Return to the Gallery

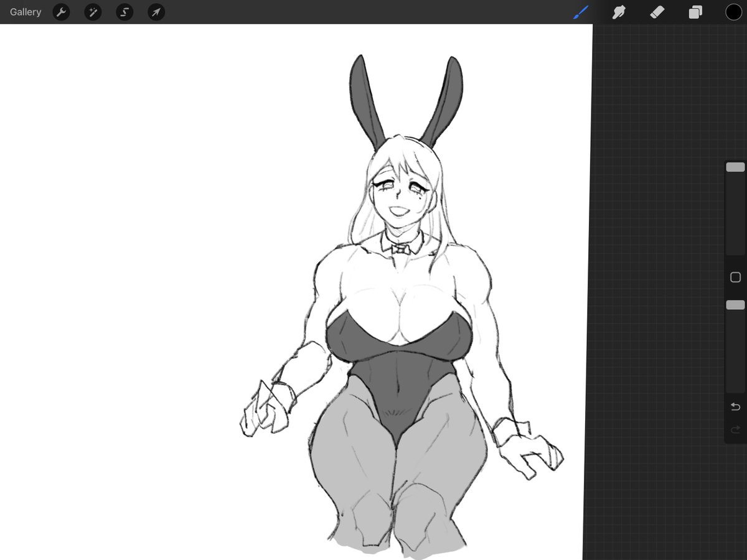pyautogui.click(x=25, y=12)
